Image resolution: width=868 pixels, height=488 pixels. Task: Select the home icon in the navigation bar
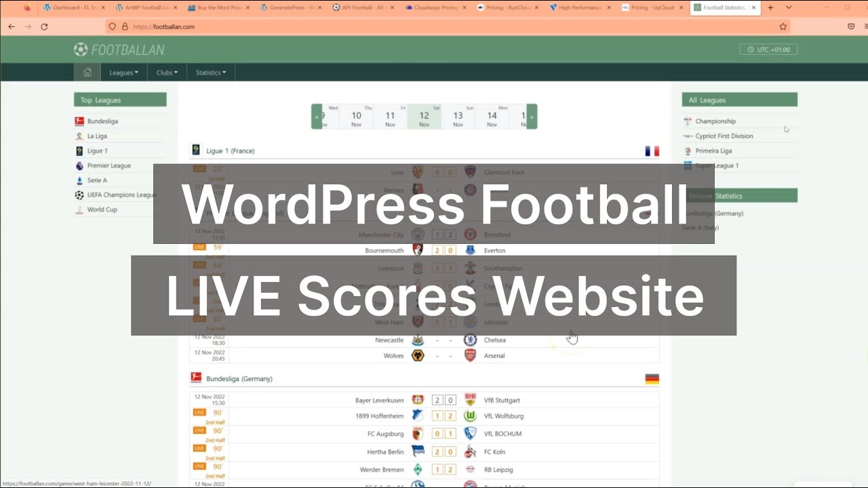pyautogui.click(x=87, y=72)
